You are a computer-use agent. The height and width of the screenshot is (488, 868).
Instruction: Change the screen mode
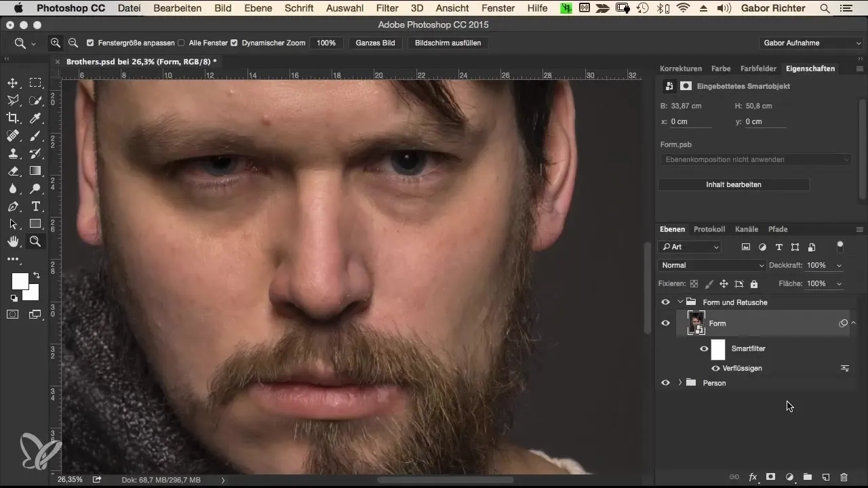coord(35,314)
